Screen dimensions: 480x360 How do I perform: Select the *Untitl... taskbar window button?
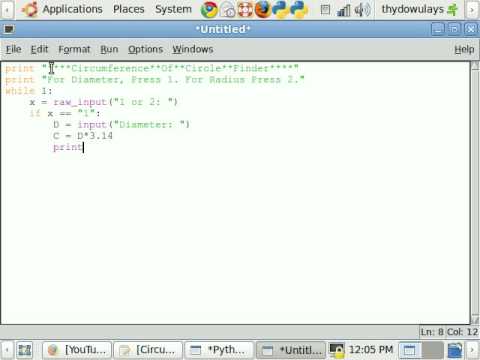click(x=291, y=350)
